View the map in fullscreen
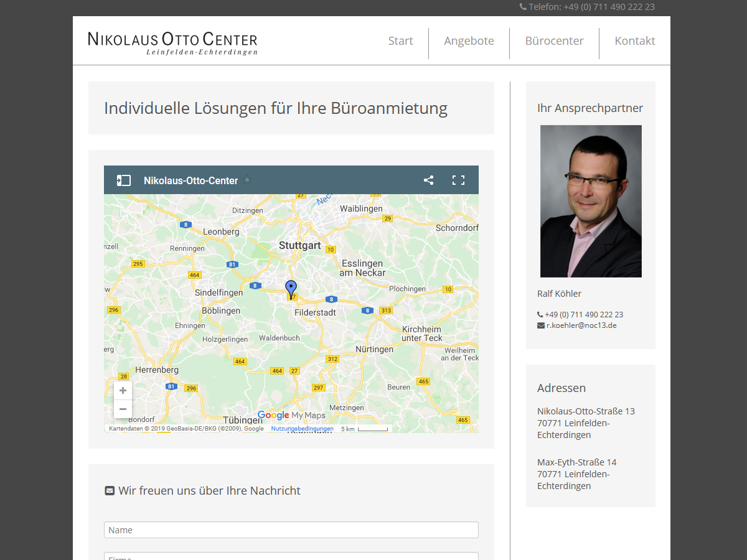Viewport: 747px width, 560px height. pyautogui.click(x=458, y=180)
